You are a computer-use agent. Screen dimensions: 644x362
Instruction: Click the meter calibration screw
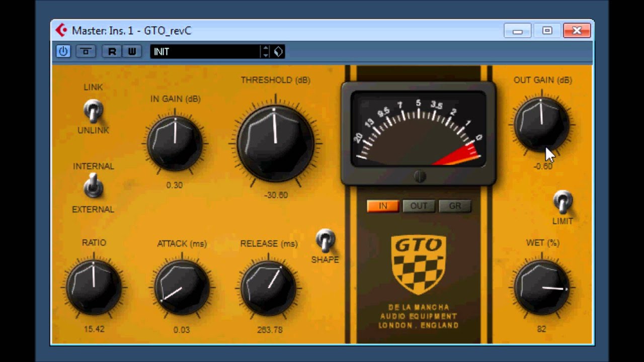point(420,176)
